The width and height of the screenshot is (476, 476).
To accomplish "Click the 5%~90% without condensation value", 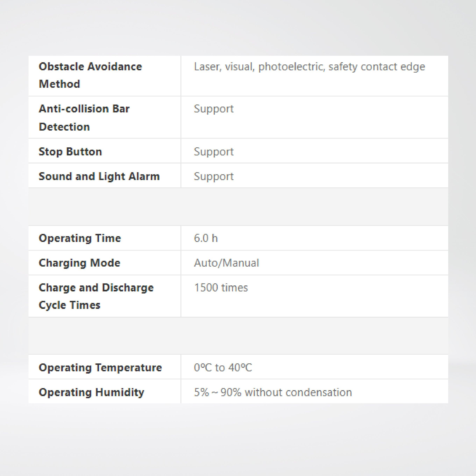I will (273, 392).
